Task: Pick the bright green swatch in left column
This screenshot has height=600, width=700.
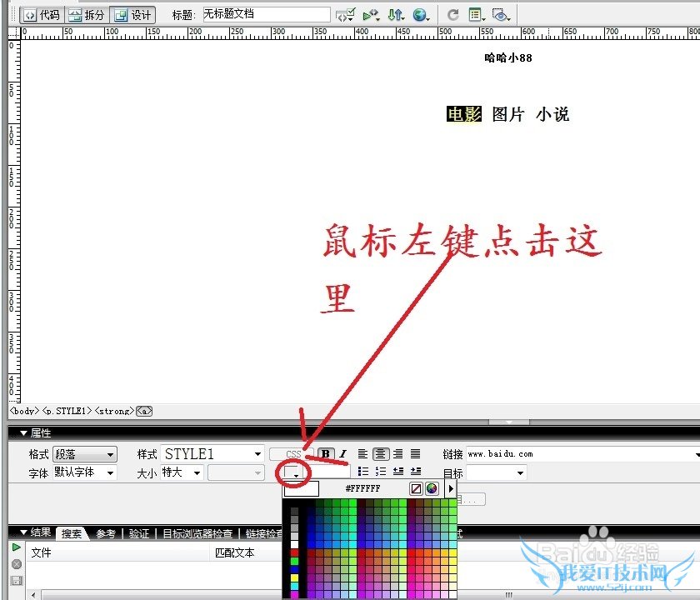Action: [294, 561]
